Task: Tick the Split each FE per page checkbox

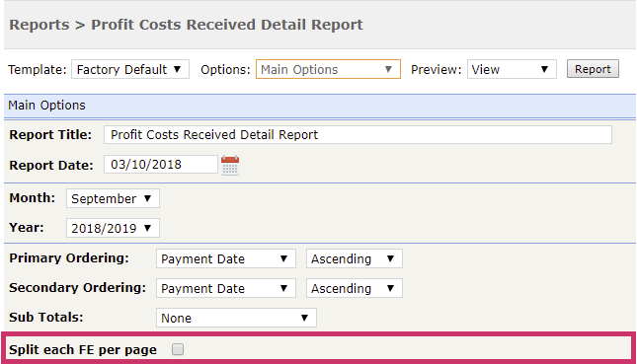Action: click(178, 349)
